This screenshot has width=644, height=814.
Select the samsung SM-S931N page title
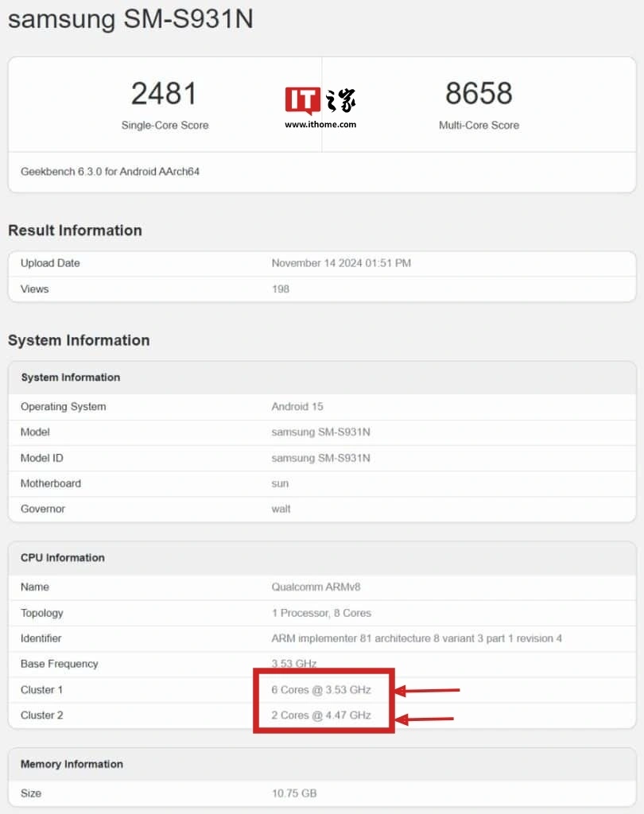pyautogui.click(x=130, y=18)
